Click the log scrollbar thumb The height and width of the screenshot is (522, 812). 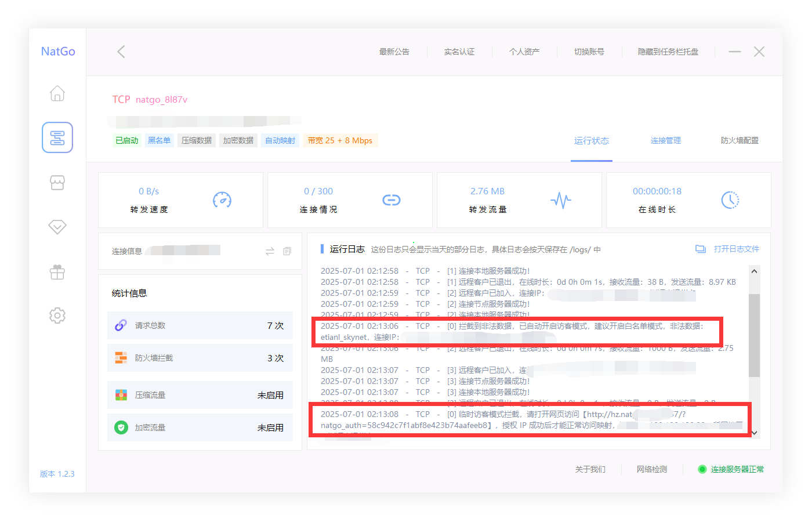pyautogui.click(x=754, y=335)
